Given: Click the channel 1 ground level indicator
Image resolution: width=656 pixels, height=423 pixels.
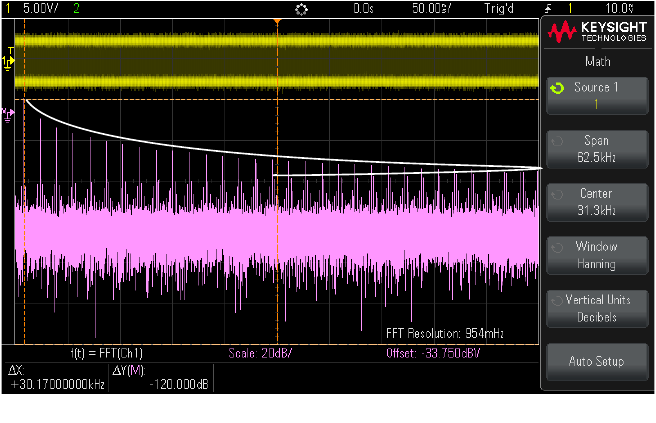Looking at the screenshot, I should click(8, 60).
